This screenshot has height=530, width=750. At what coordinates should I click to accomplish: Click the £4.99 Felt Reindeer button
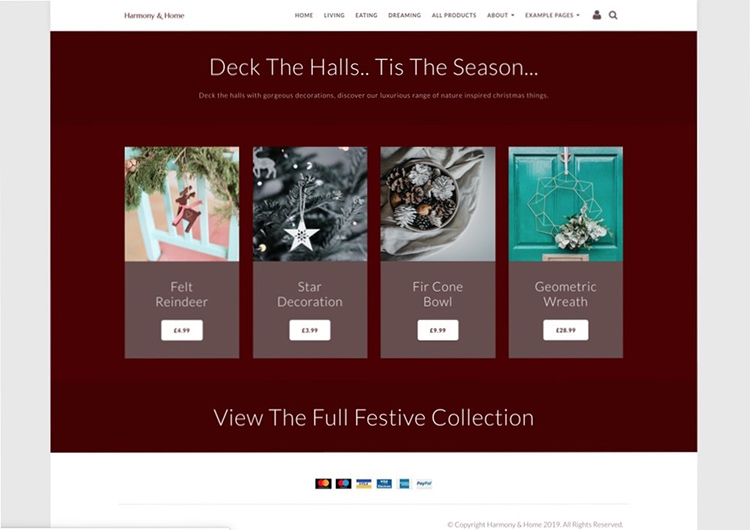[x=182, y=330]
